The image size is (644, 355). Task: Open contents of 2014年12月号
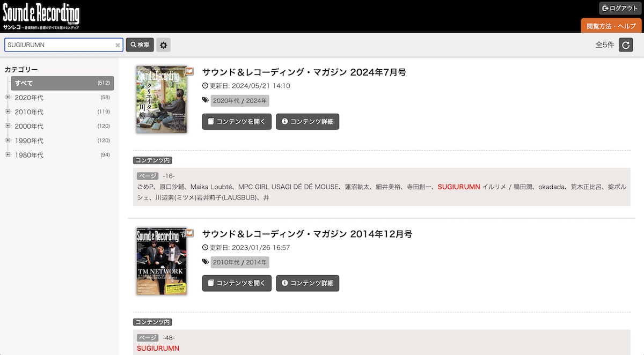click(x=237, y=283)
